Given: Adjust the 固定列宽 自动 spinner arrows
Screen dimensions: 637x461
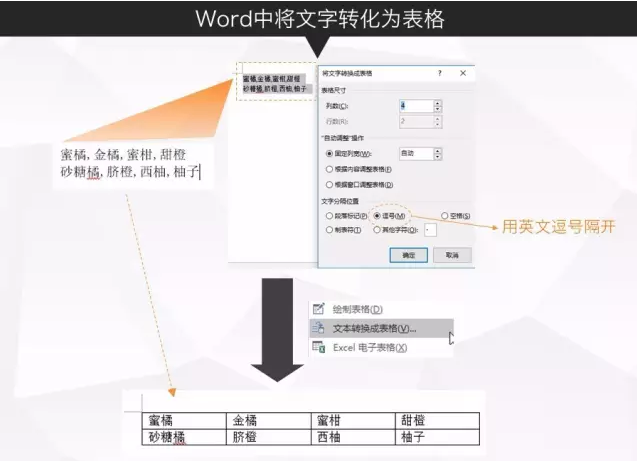Looking at the screenshot, I should point(438,153).
